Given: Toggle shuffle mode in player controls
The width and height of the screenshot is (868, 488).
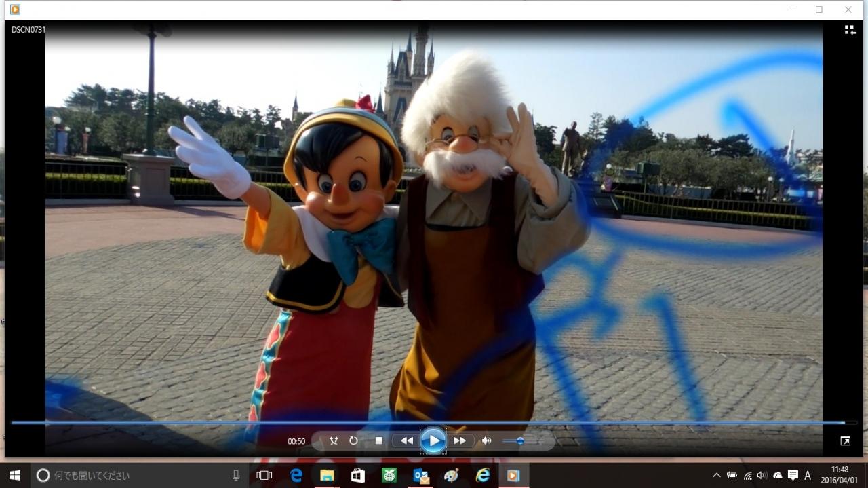Looking at the screenshot, I should click(x=334, y=440).
